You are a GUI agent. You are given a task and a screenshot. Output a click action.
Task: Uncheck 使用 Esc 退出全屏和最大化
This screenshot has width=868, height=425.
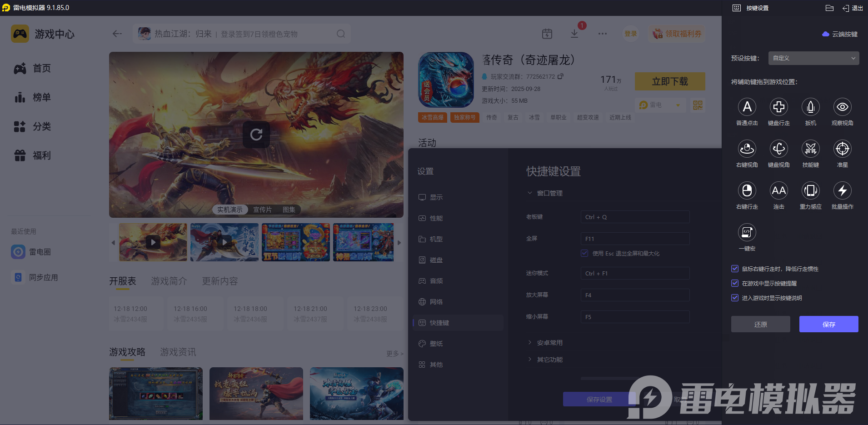(584, 253)
